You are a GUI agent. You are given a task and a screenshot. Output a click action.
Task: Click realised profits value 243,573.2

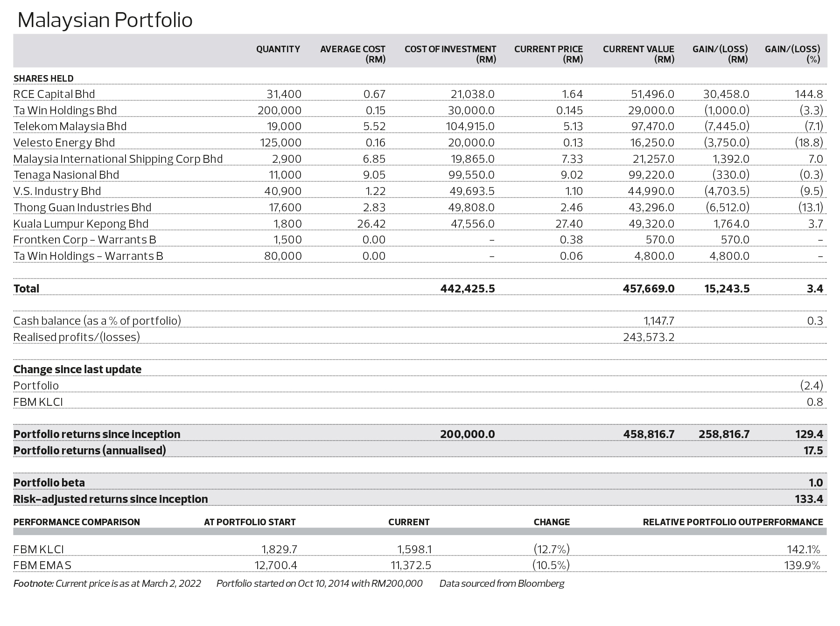pyautogui.click(x=649, y=337)
